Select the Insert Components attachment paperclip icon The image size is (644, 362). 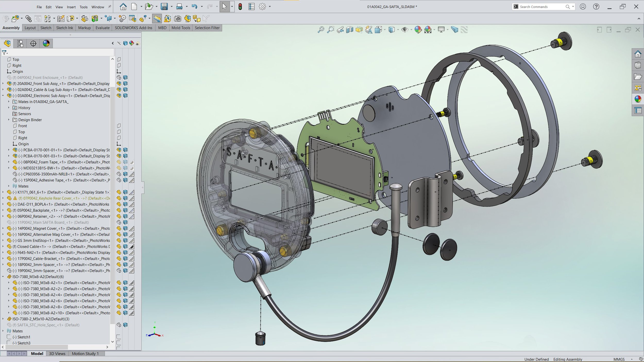pyautogui.click(x=28, y=19)
